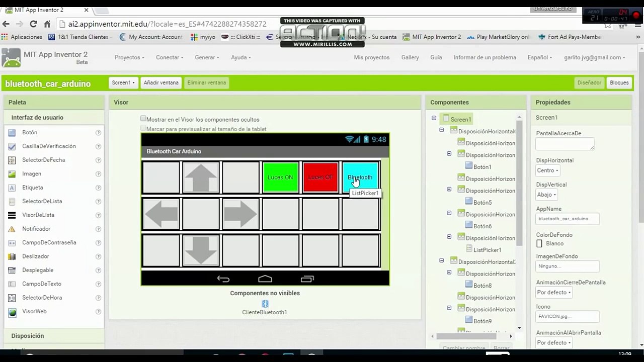Click the down arrow button in viewer

click(201, 250)
